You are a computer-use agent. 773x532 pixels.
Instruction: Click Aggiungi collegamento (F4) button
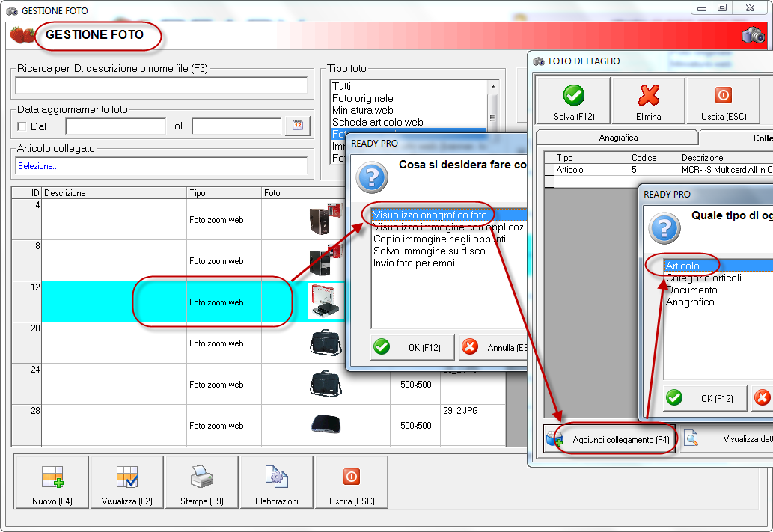(609, 438)
